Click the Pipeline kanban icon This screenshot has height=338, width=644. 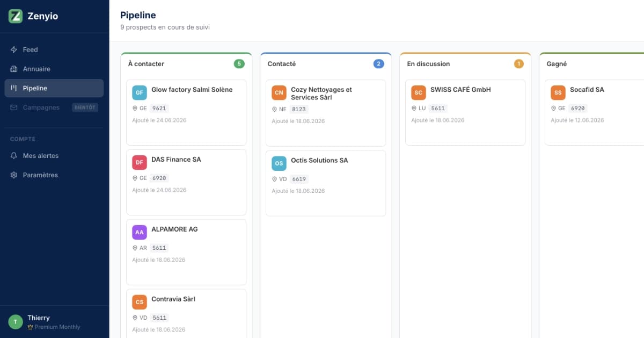(x=14, y=88)
